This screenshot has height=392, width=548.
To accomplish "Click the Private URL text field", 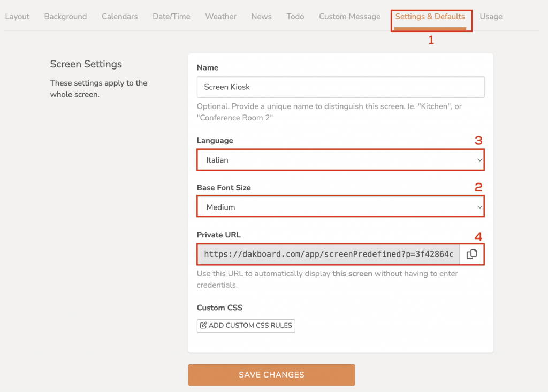I will pos(329,254).
